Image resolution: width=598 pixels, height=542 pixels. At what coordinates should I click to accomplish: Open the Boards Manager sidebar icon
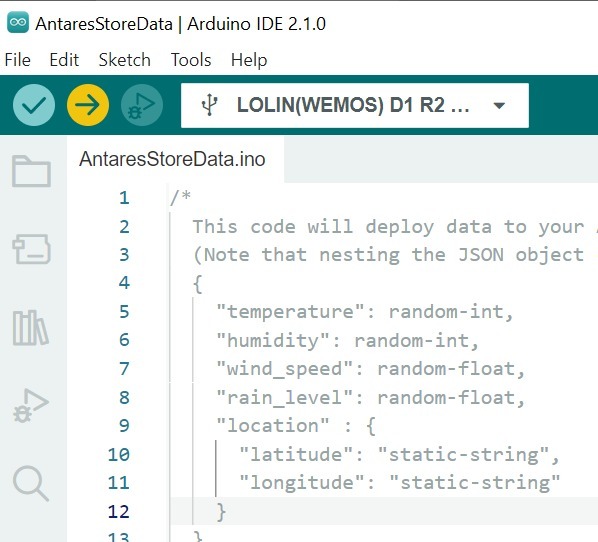click(31, 249)
